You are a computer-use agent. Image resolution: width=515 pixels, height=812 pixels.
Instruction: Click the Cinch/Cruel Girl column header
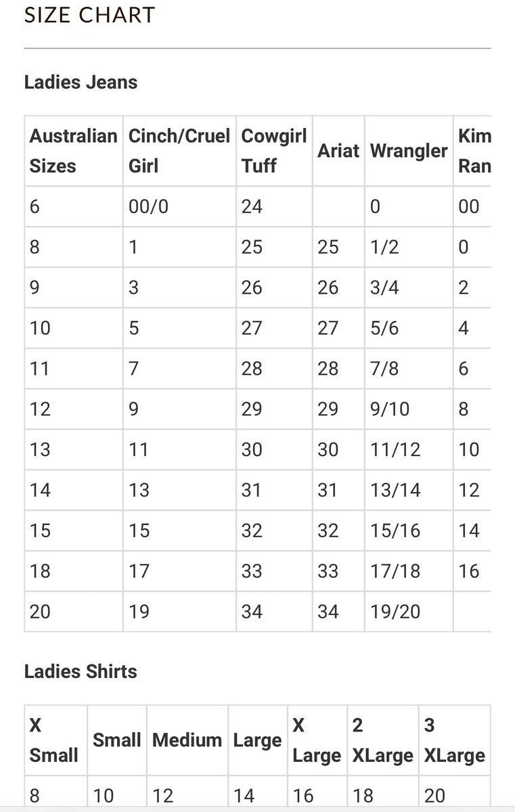coord(179,151)
